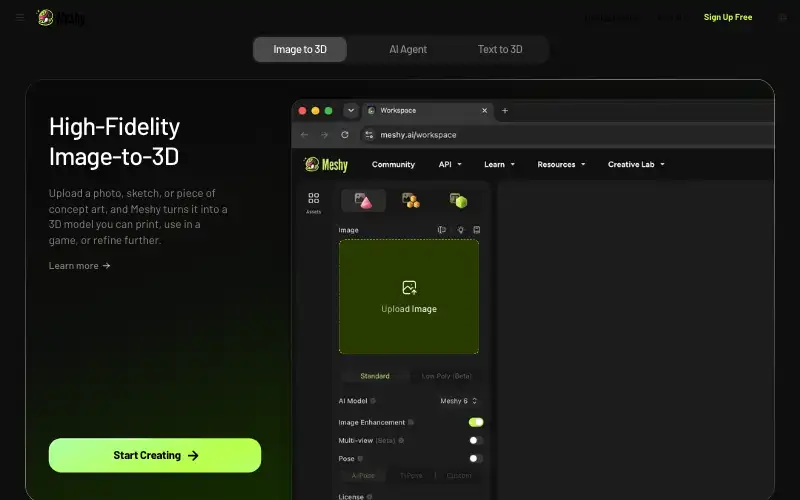Switch to the AI Agent tab
800x500 pixels.
pos(408,49)
